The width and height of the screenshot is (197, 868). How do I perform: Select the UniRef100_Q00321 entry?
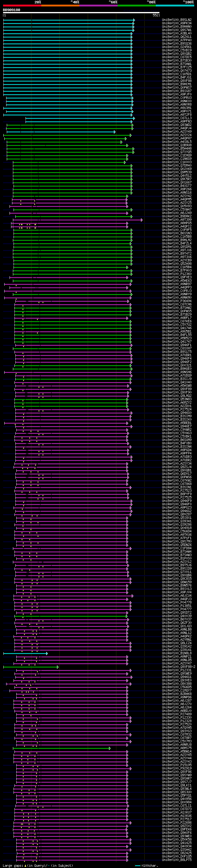(x=177, y=365)
